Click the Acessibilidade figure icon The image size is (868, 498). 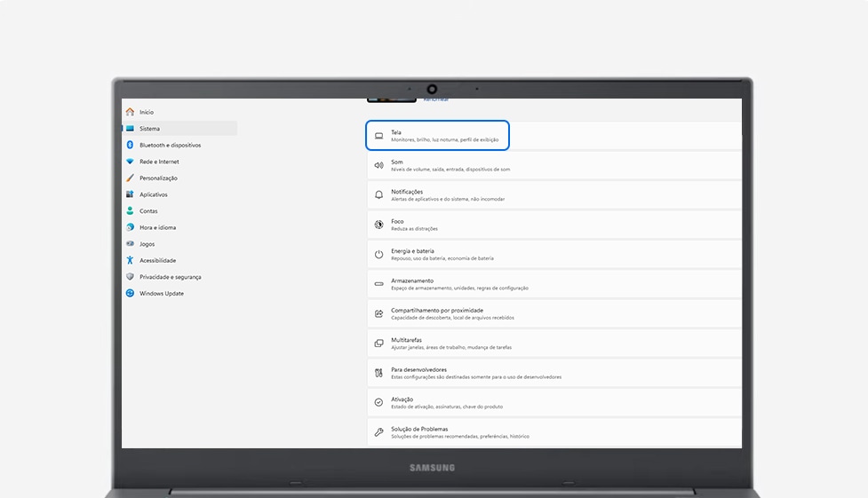pyautogui.click(x=130, y=260)
